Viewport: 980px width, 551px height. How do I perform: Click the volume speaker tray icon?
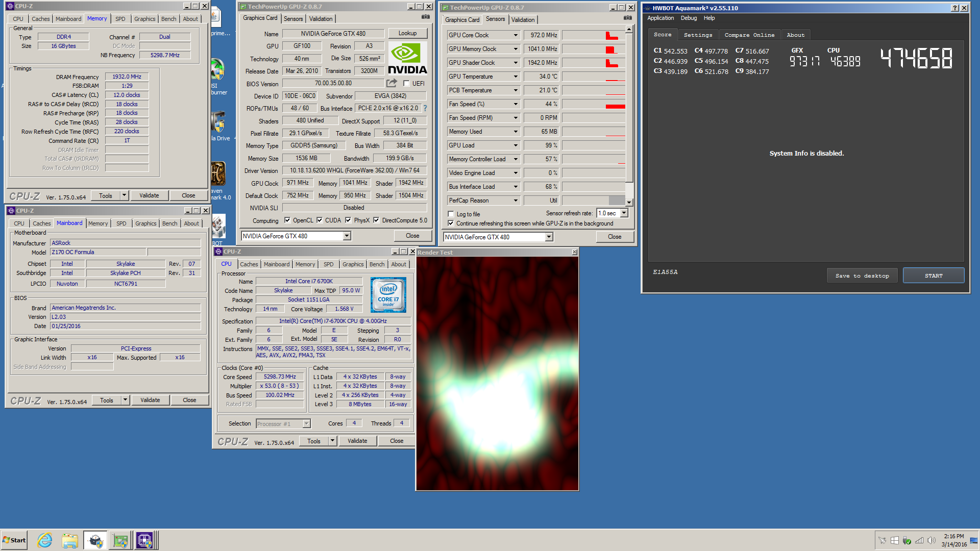point(931,540)
